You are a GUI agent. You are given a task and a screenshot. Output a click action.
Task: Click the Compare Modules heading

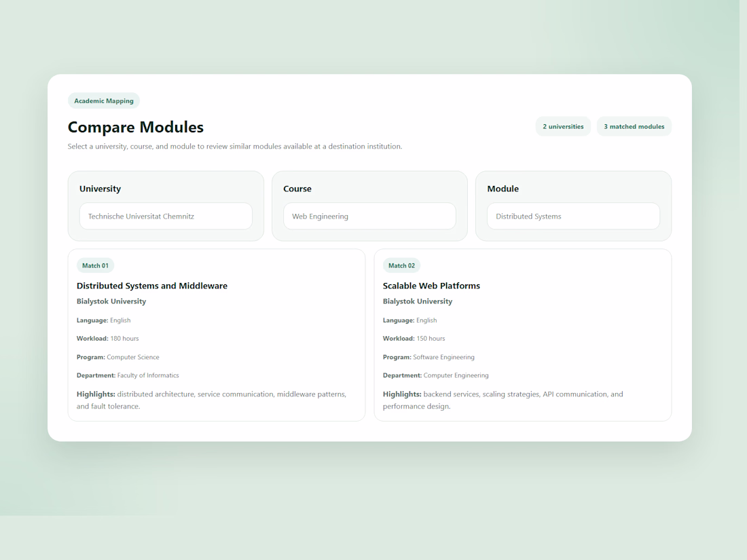click(136, 127)
